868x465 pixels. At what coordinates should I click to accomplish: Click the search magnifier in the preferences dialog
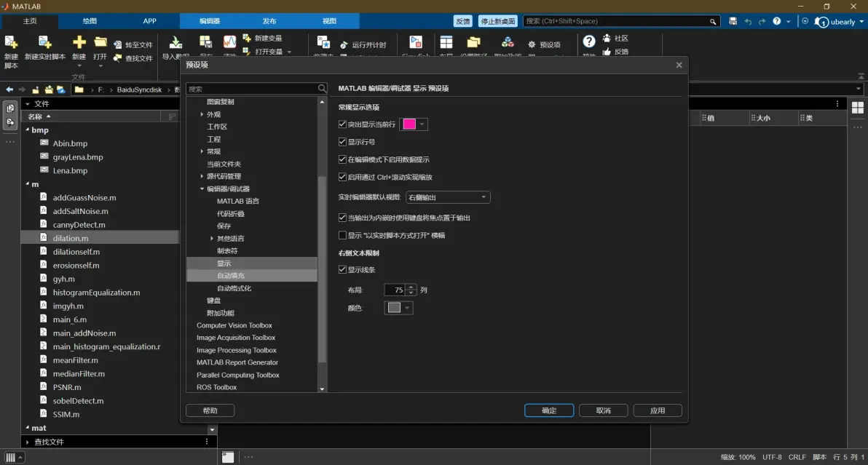322,89
